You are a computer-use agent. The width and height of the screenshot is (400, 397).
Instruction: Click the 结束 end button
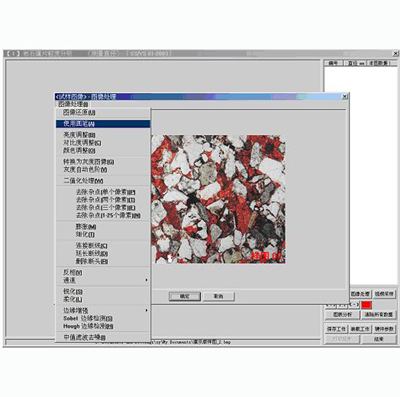(378, 339)
